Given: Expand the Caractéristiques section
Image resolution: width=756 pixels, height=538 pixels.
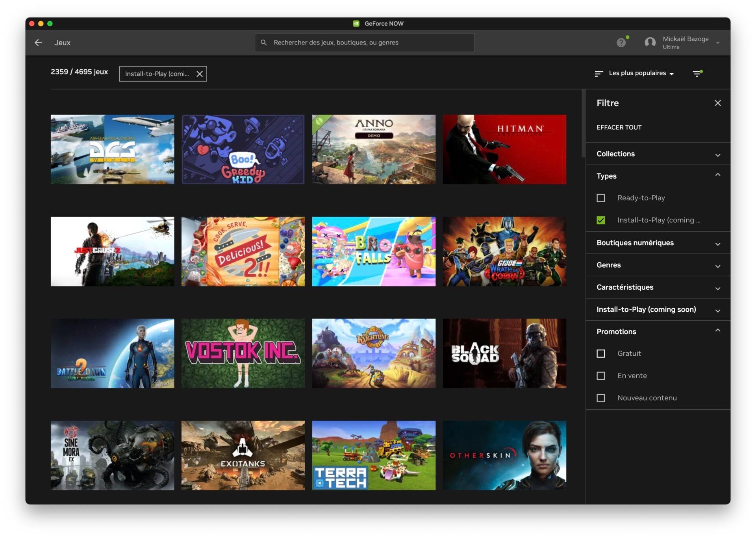Looking at the screenshot, I should [658, 287].
